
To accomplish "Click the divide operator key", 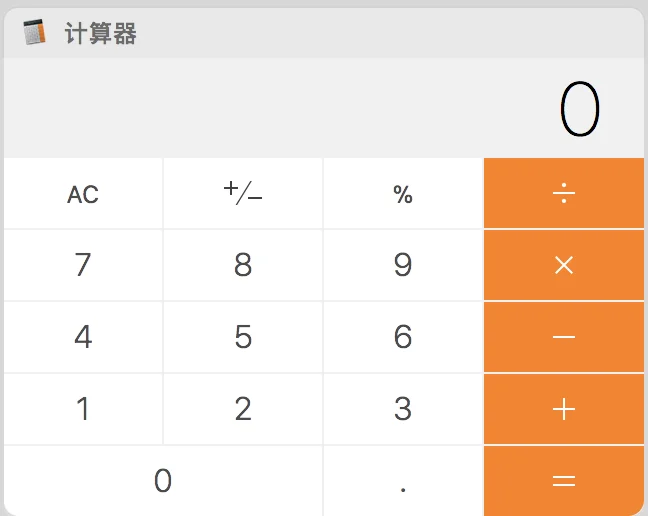I will pos(564,193).
